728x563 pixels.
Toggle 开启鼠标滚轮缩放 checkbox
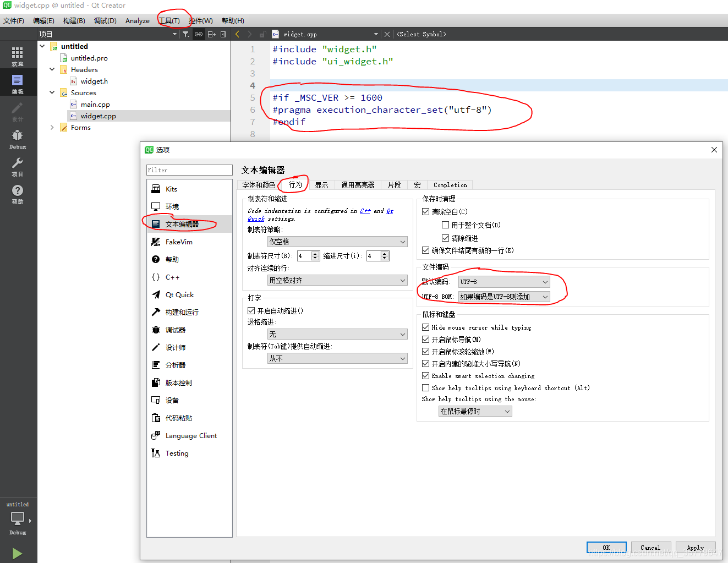point(425,352)
